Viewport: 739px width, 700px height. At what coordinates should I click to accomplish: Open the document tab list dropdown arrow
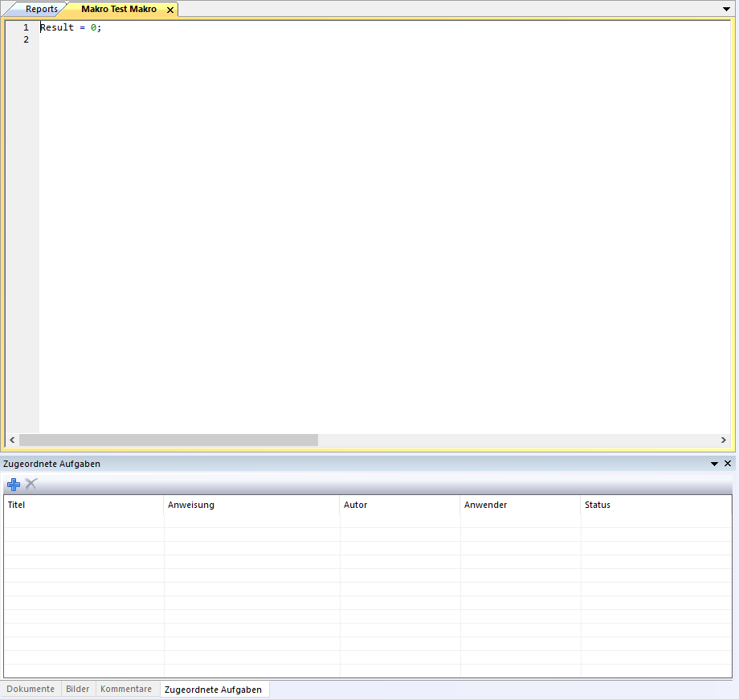pyautogui.click(x=727, y=8)
